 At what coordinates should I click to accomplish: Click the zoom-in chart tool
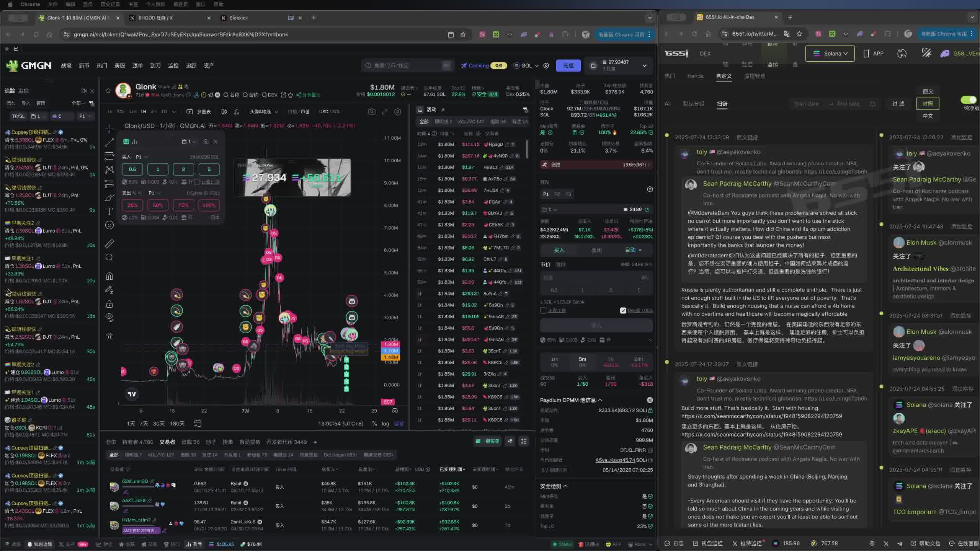(109, 257)
